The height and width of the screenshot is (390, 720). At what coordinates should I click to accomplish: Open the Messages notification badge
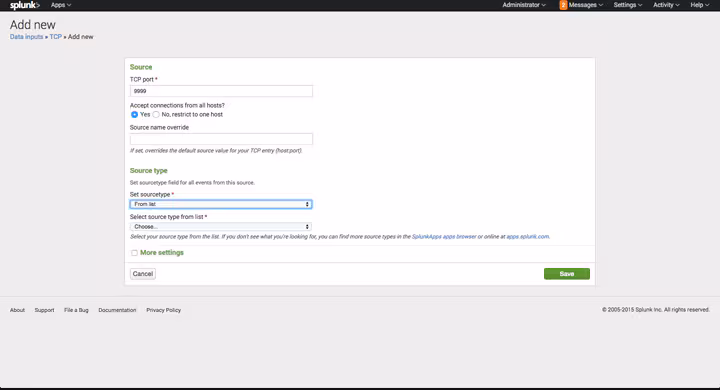point(563,5)
